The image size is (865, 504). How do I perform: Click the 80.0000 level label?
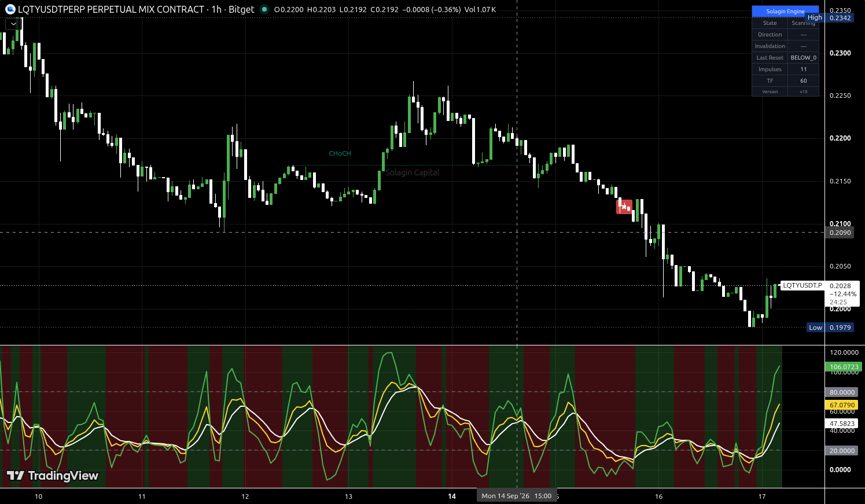(x=842, y=392)
